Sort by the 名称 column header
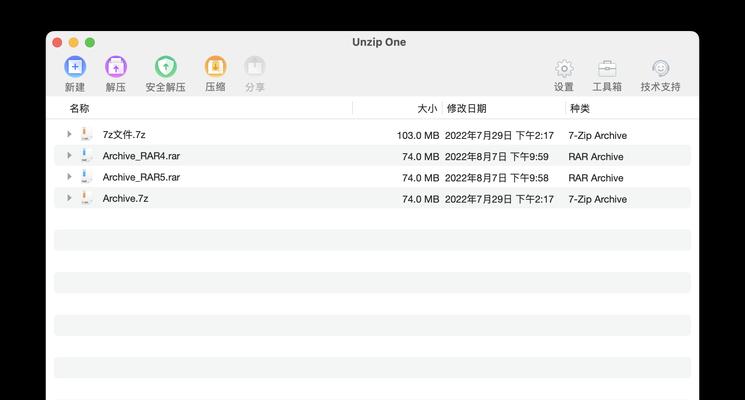This screenshot has width=745, height=400. tap(79, 108)
